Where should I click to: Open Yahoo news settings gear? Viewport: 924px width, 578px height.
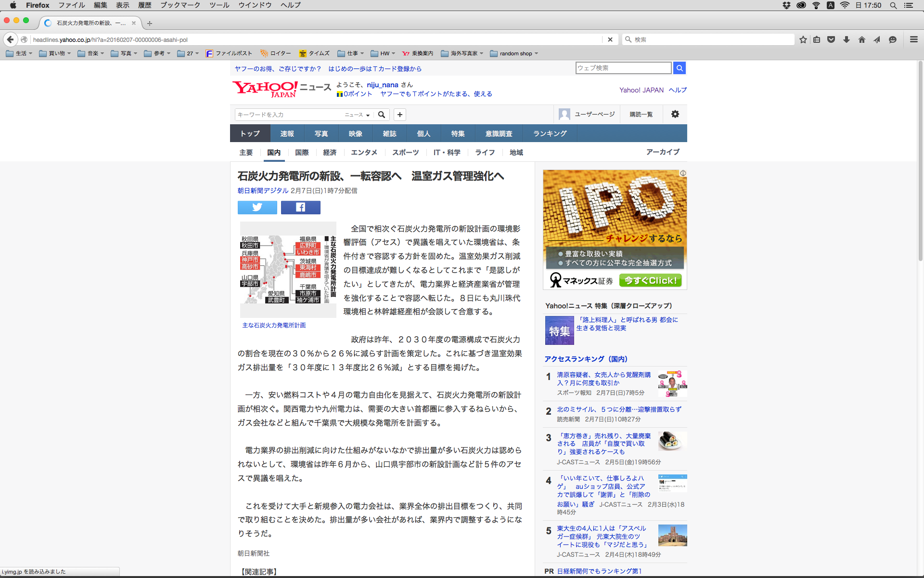(x=675, y=114)
